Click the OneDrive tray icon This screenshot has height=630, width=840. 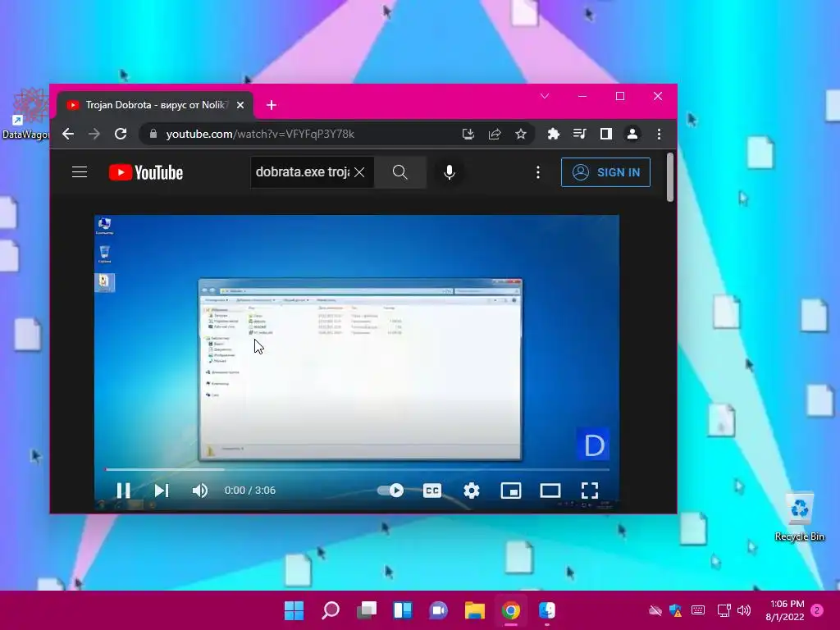pyautogui.click(x=655, y=610)
